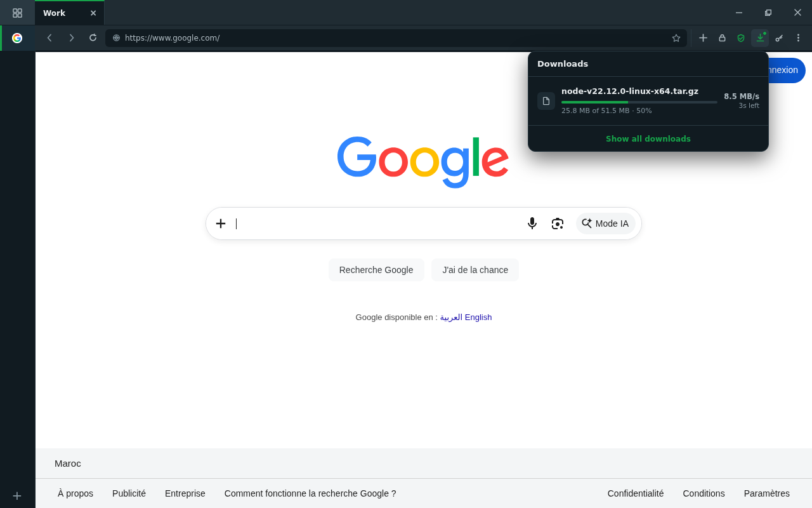This screenshot has width=812, height=508.
Task: Open the green shield protection icon
Action: tap(741, 38)
